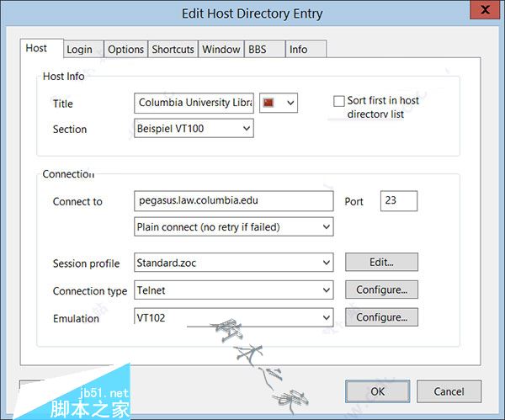Confirm the dialog with OK
Screen dimensions: 505x420
point(378,391)
